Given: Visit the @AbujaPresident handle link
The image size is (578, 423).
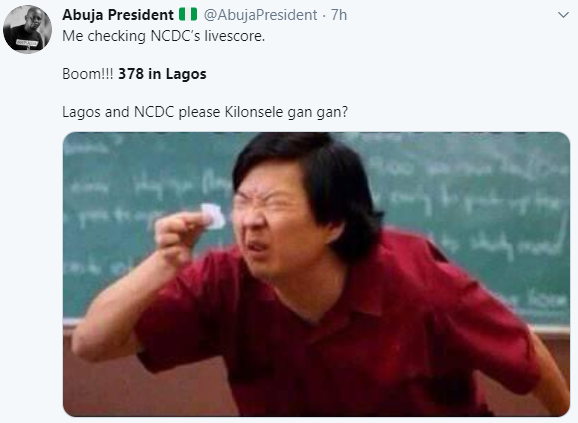Looking at the screenshot, I should [x=260, y=15].
